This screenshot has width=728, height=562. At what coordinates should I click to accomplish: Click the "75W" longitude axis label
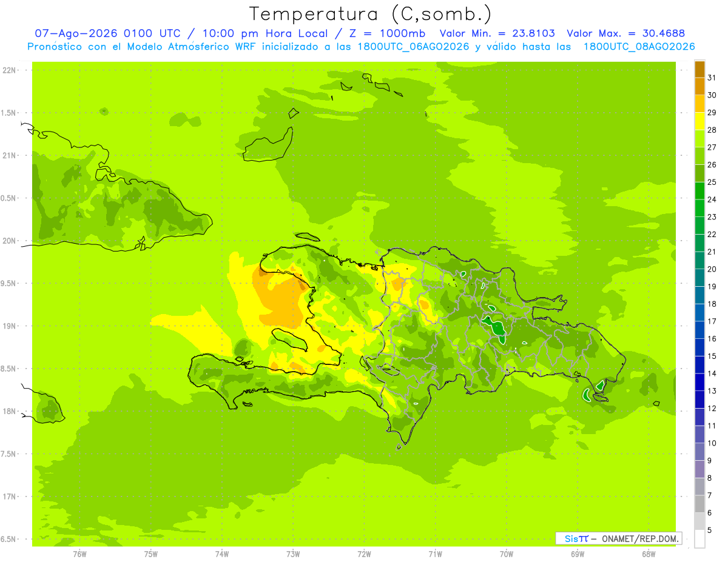click(x=150, y=554)
